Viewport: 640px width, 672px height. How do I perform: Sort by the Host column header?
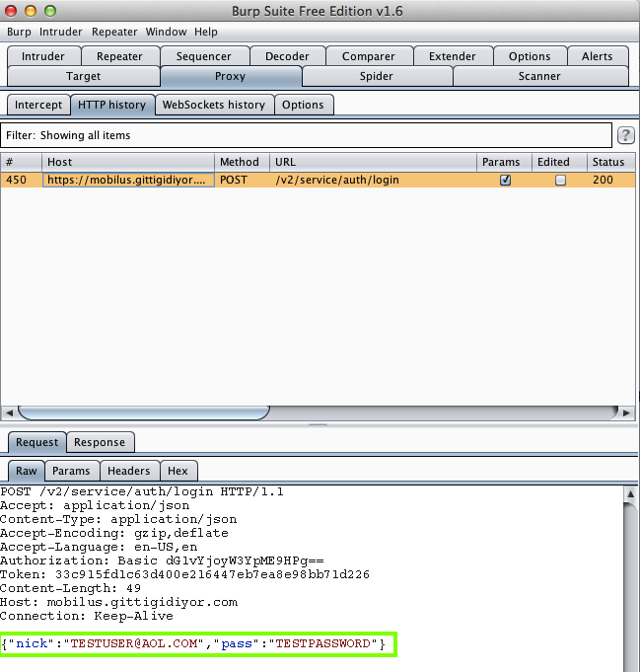coord(128,162)
